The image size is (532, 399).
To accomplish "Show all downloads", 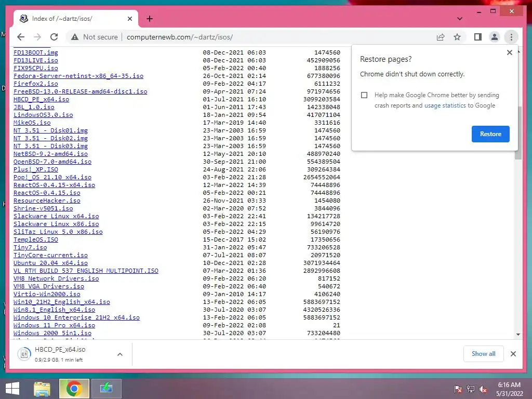I will coord(483,354).
